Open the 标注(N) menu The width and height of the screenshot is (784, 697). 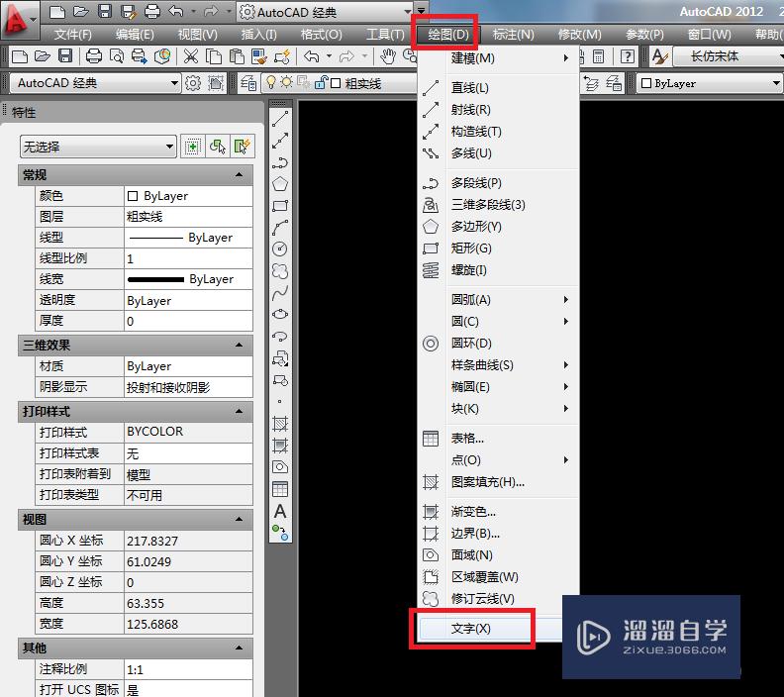point(513,35)
